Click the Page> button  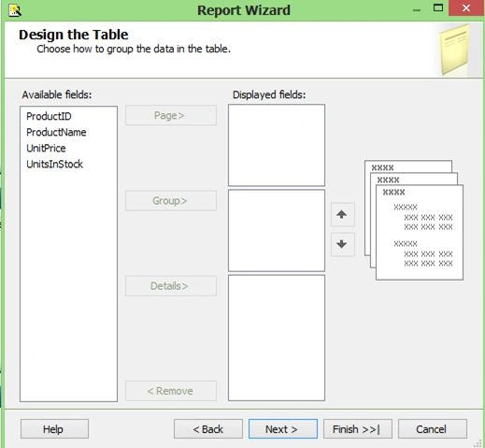(x=171, y=115)
